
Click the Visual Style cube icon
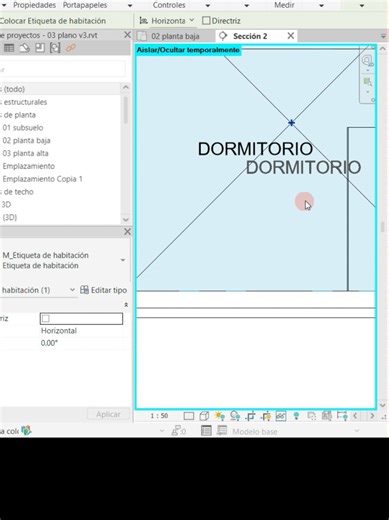click(204, 416)
